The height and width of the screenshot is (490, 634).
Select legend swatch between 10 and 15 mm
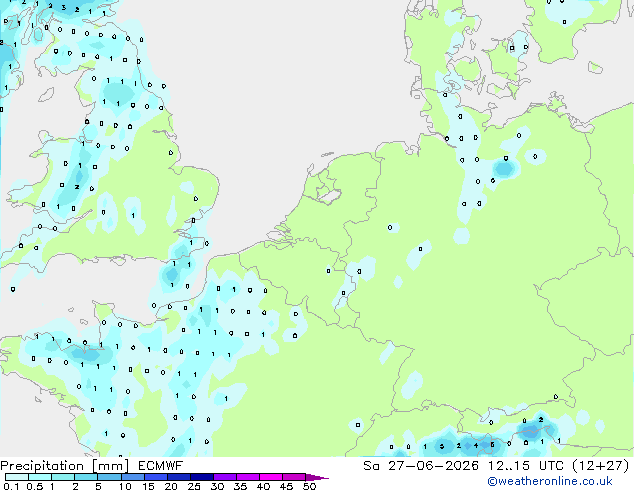[132, 477]
